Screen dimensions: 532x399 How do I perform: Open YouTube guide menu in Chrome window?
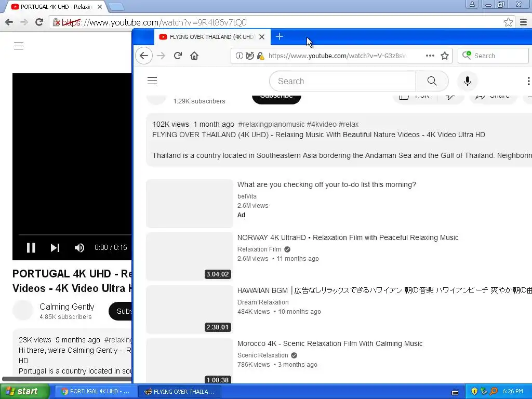click(x=19, y=46)
